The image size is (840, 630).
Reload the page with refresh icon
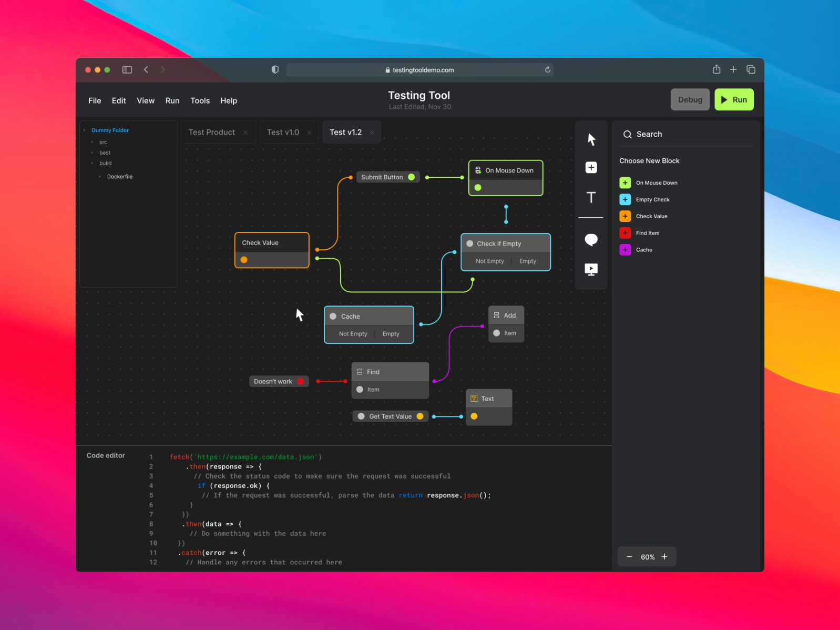click(x=548, y=69)
